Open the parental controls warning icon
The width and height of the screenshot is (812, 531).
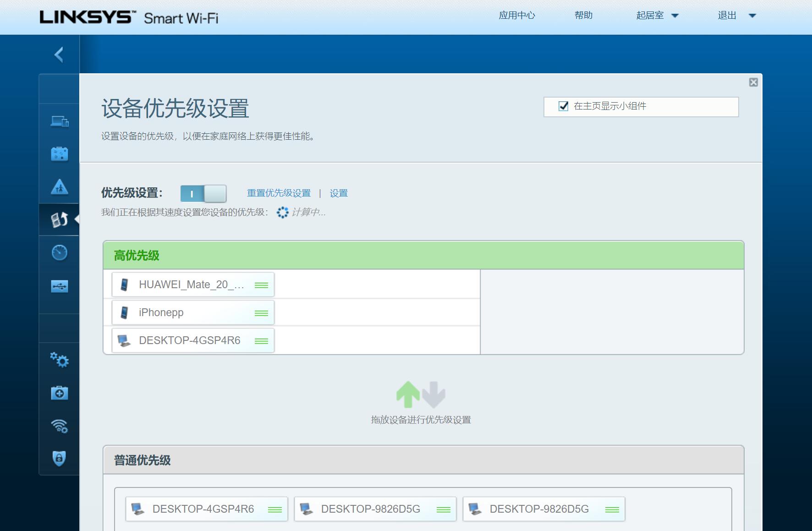(60, 187)
